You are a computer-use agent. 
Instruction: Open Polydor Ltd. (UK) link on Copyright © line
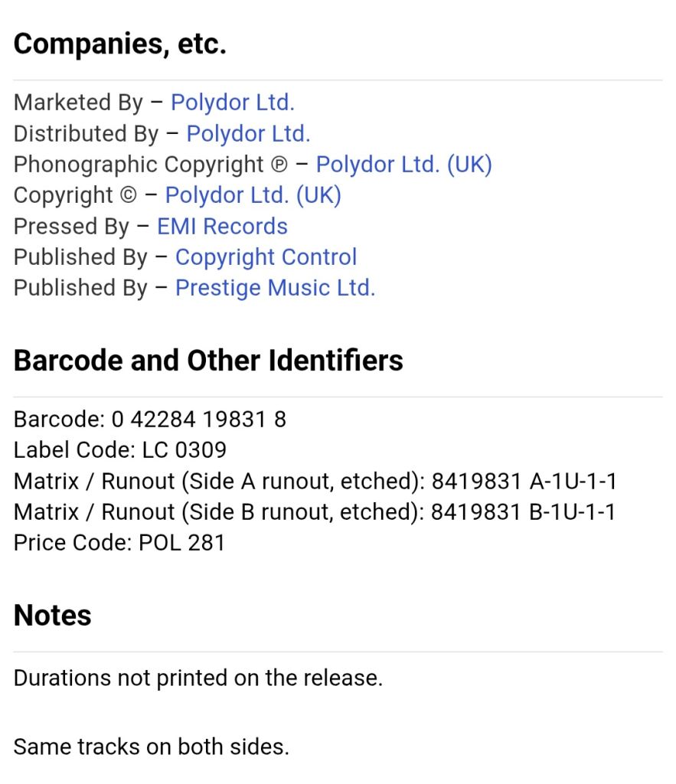pyautogui.click(x=253, y=195)
